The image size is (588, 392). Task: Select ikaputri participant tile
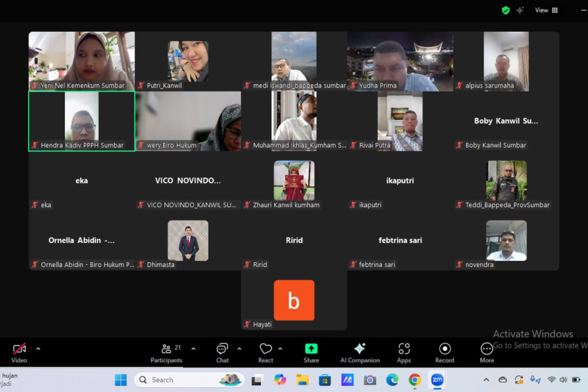point(400,181)
